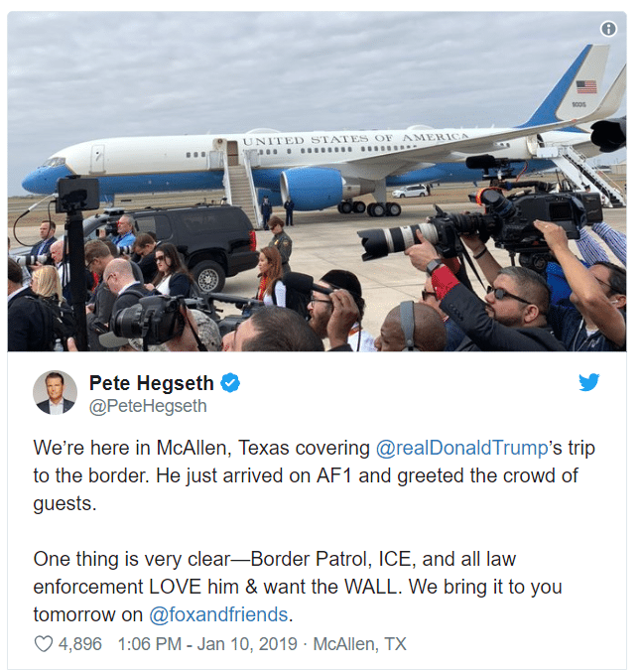Click the "UNITED STATES OF AMERICA" text on the plane
Image resolution: width=644 pixels, height=670 pixels.
355,138
